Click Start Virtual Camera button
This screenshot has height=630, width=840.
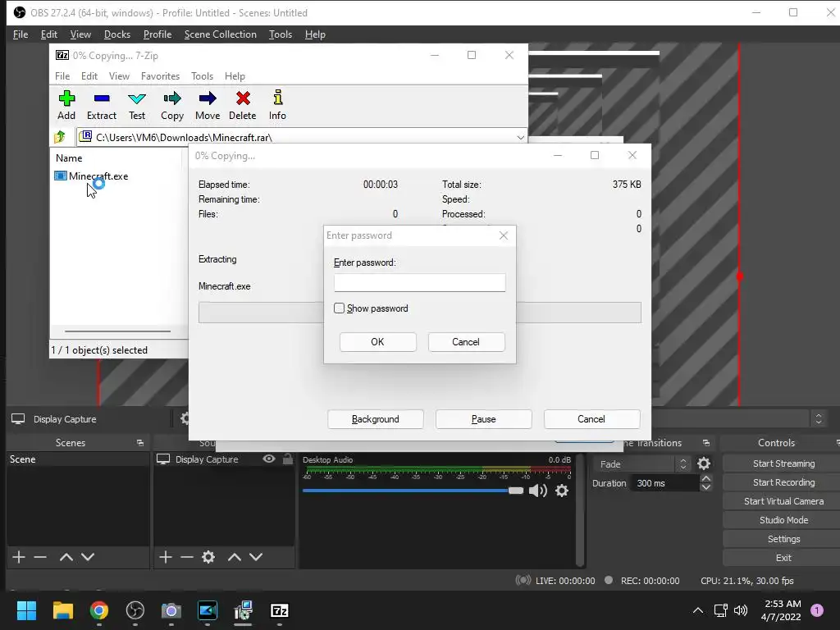783,501
